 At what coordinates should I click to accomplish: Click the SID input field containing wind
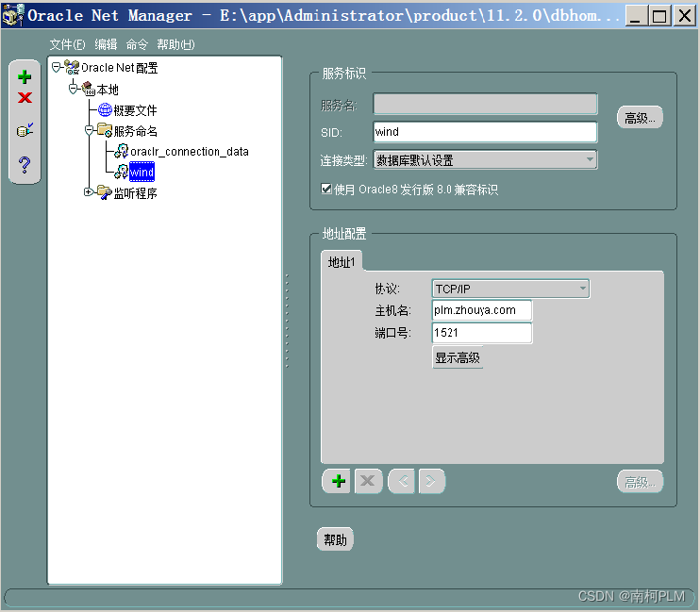tap(485, 132)
